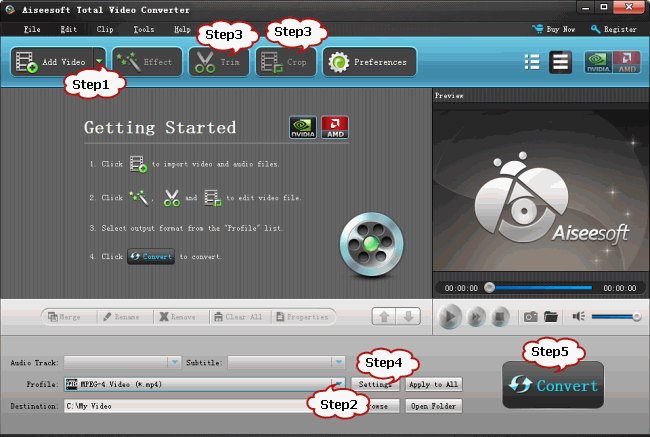
Task: Click the Merge button
Action: pyautogui.click(x=64, y=317)
